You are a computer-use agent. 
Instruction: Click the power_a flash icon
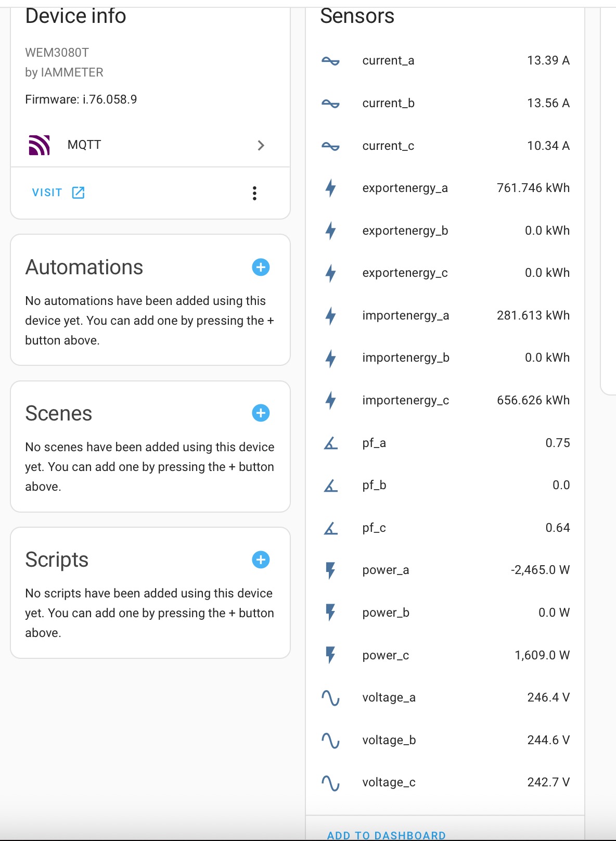(330, 570)
